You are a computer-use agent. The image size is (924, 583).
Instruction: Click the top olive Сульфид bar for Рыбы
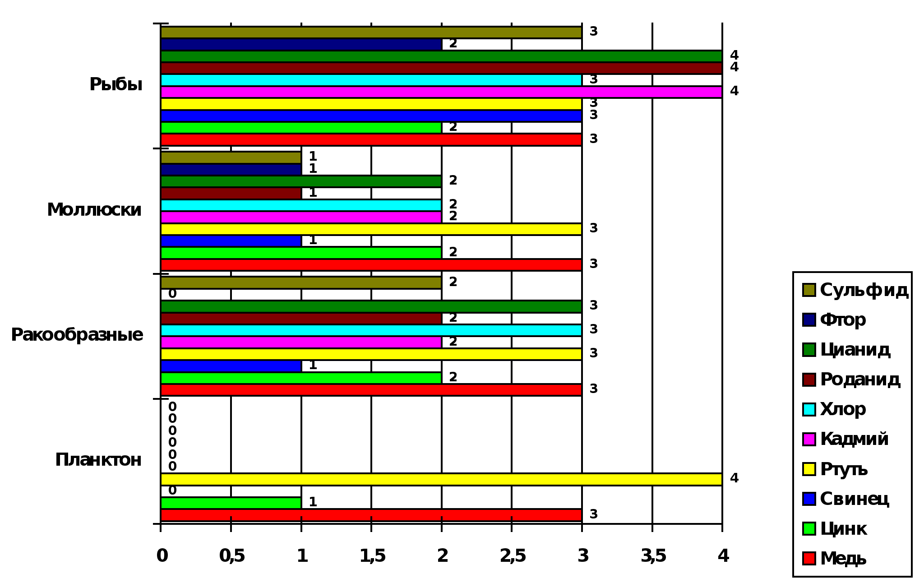[x=371, y=32]
